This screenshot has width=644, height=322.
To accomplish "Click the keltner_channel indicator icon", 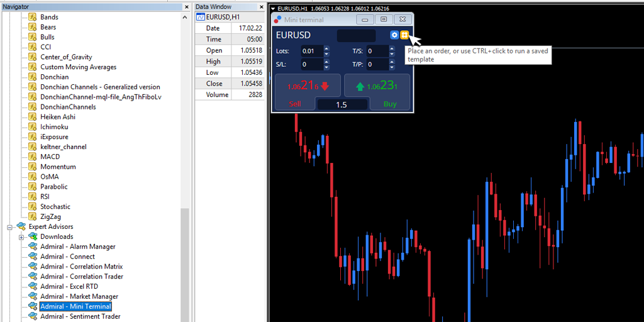I will (33, 147).
